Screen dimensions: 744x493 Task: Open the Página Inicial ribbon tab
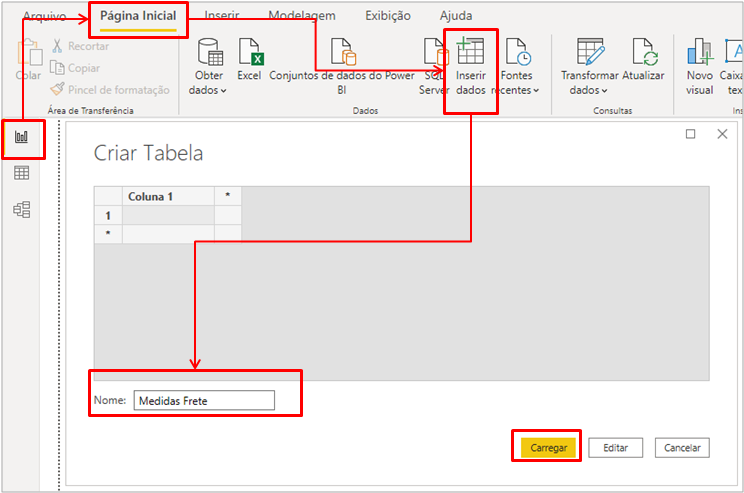[x=138, y=16]
